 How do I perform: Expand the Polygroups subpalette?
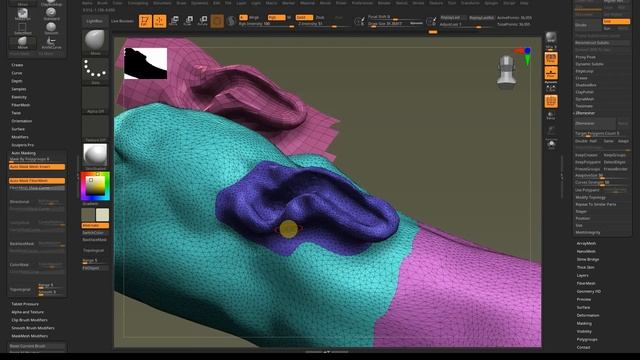587,339
